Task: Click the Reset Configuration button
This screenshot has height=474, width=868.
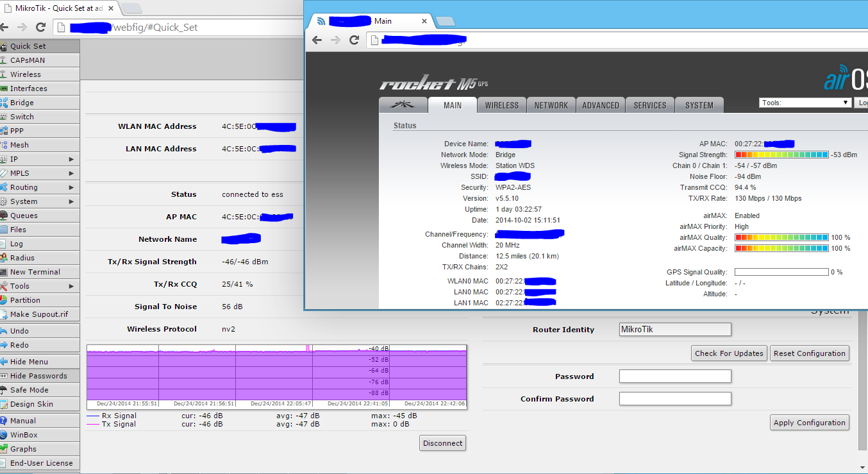Action: [810, 353]
